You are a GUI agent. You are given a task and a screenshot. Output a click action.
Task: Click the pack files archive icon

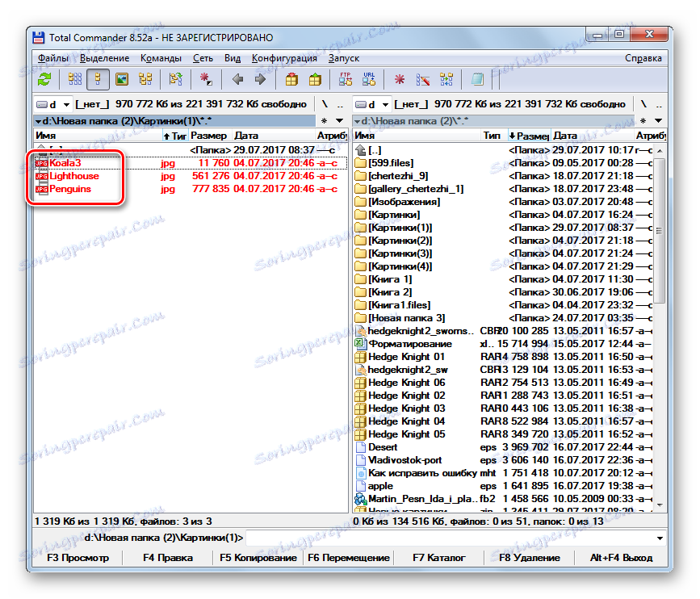click(291, 79)
